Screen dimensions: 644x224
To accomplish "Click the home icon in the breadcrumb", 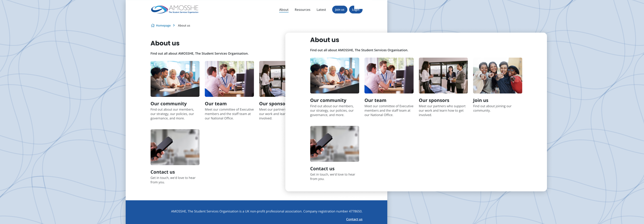I will point(153,25).
